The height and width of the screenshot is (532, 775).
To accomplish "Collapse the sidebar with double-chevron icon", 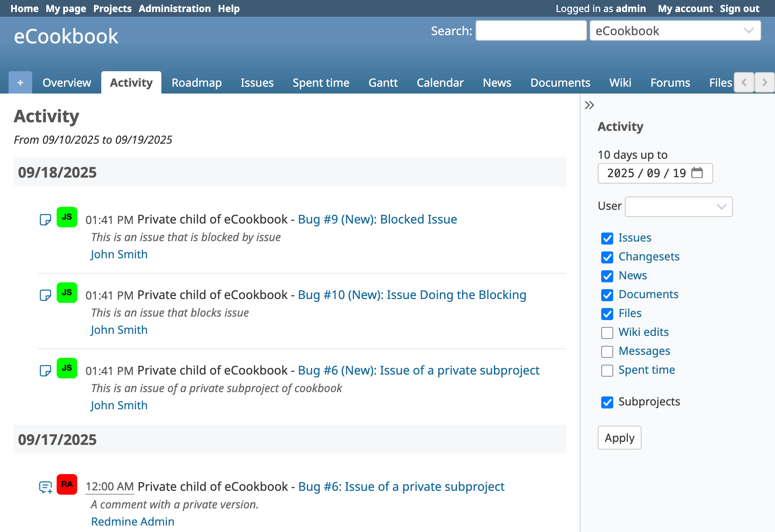I will (589, 105).
